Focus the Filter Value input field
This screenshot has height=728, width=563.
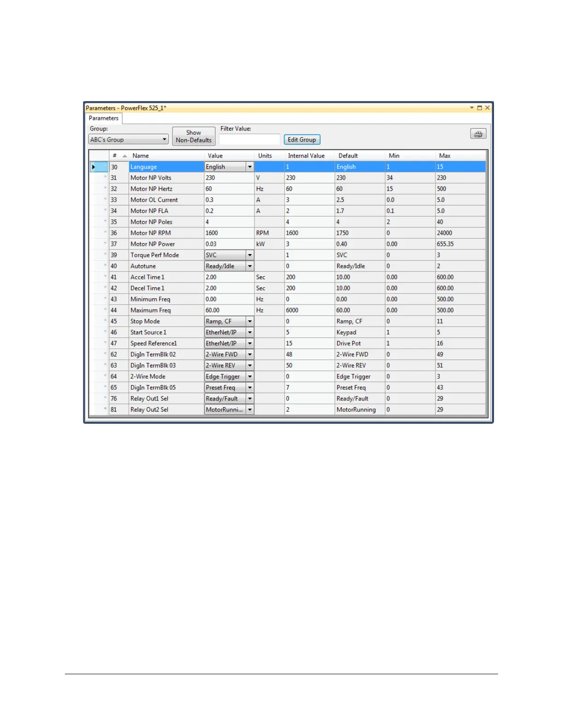(x=249, y=139)
